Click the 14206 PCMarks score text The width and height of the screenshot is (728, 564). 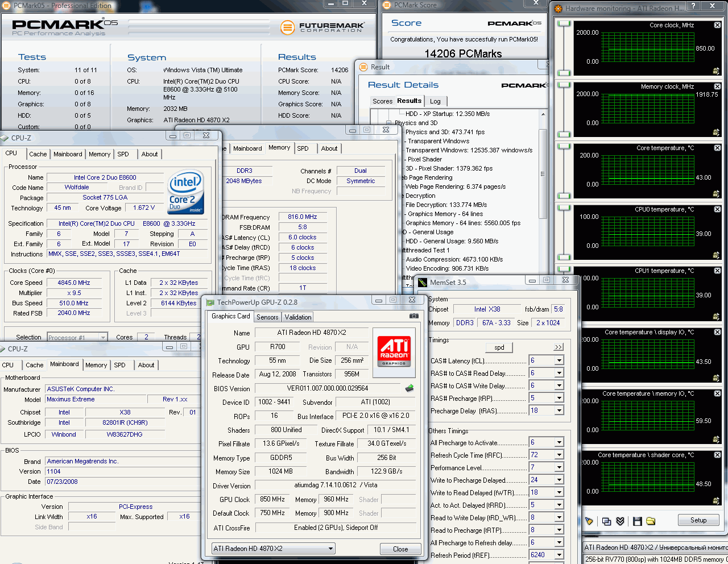point(463,53)
